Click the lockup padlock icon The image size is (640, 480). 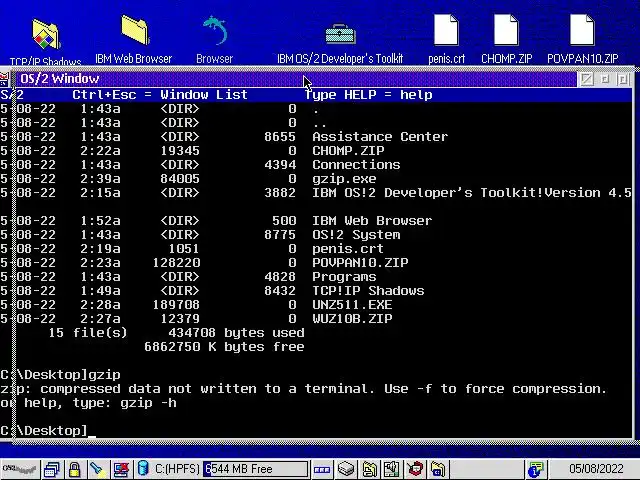point(74,469)
